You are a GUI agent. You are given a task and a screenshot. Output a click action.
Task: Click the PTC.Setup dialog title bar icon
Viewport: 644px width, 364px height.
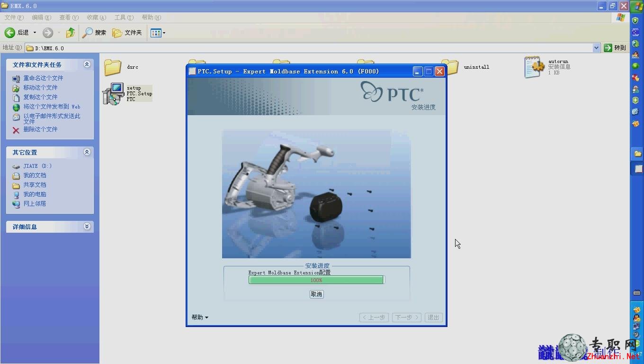click(x=192, y=71)
